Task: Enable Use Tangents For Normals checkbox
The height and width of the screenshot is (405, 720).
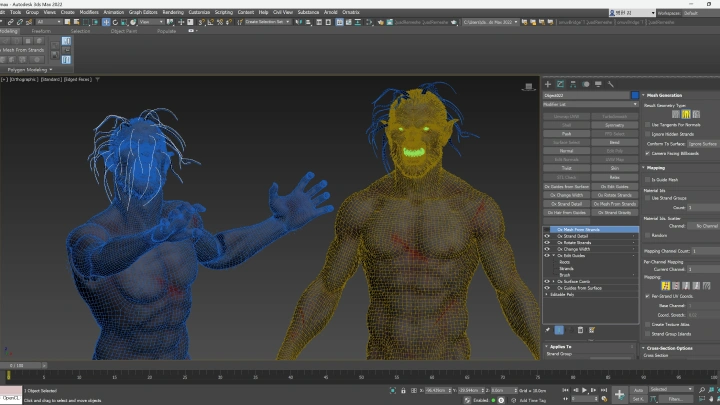Action: [647, 124]
